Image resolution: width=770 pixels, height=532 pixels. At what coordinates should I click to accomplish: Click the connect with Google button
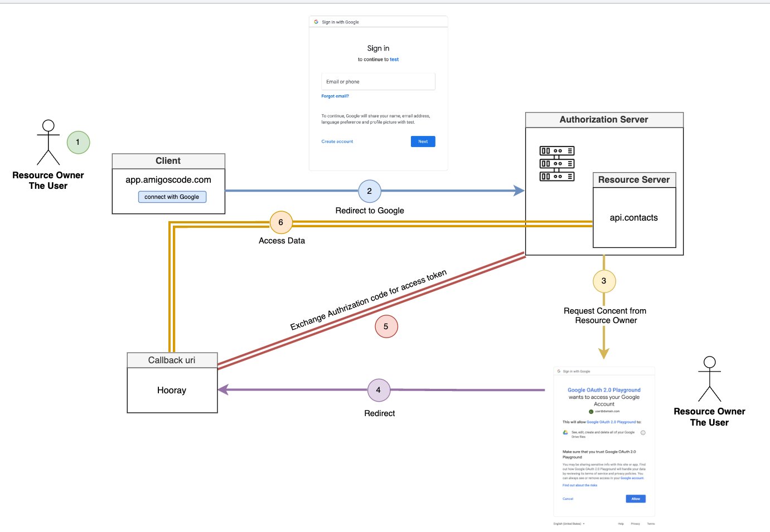tap(172, 197)
